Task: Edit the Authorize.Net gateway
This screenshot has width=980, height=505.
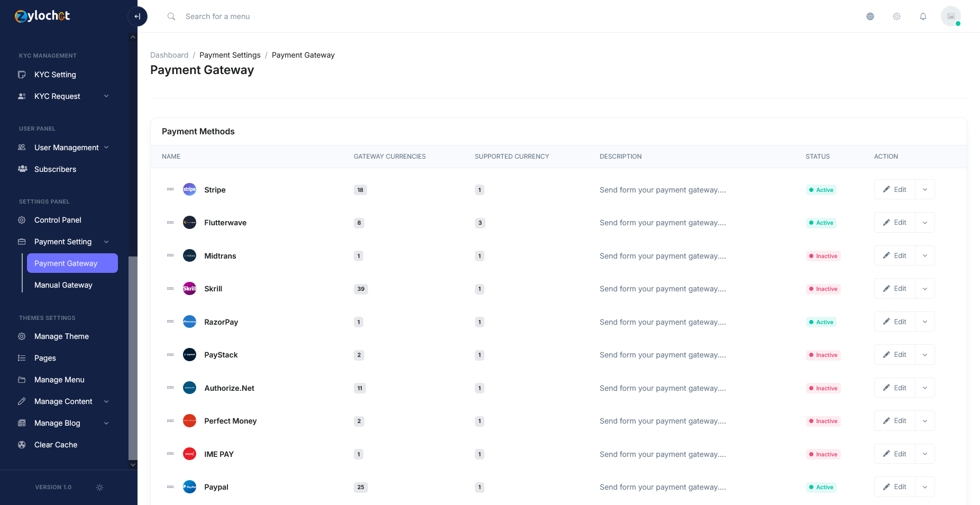Action: 894,388
